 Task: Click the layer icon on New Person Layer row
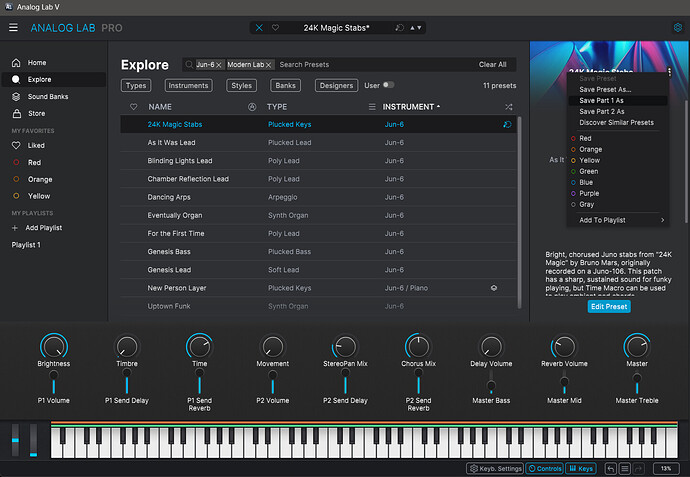(493, 287)
